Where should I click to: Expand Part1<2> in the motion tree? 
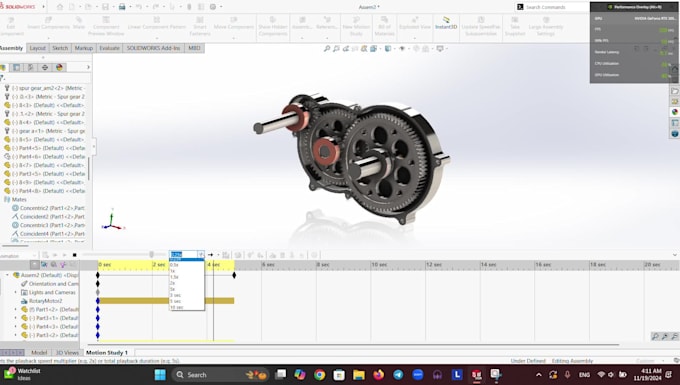click(16, 310)
